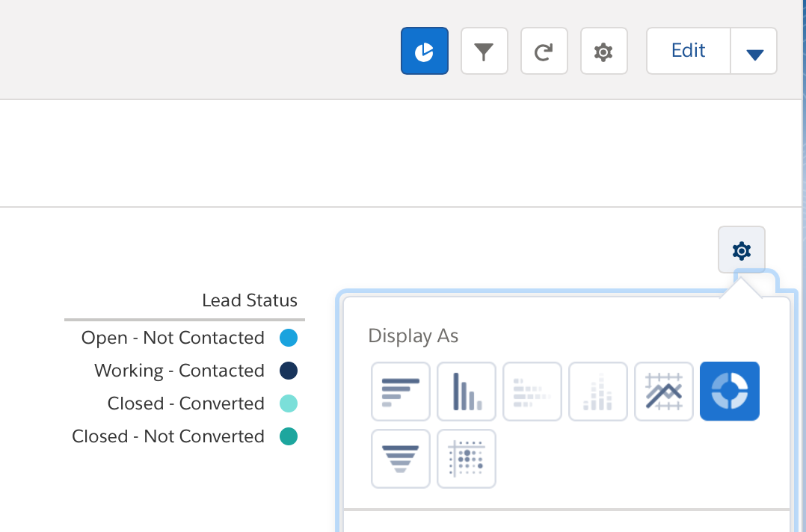Viewport: 806px width, 532px height.
Task: Open the report filter panel
Action: [x=484, y=51]
